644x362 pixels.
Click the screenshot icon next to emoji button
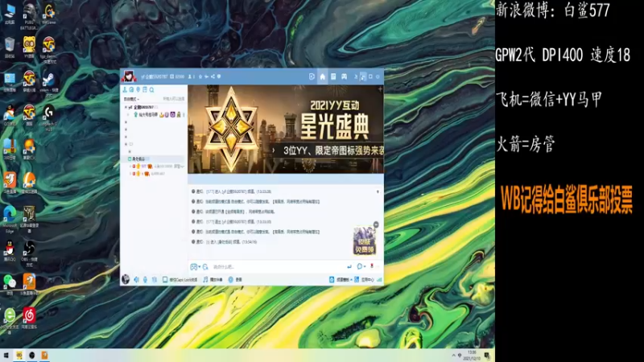pos(205,267)
